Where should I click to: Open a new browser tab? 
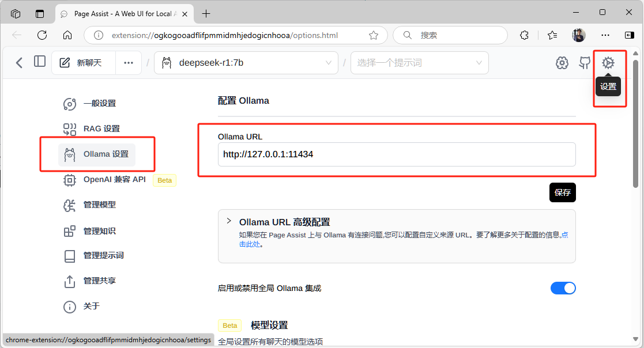(x=206, y=14)
